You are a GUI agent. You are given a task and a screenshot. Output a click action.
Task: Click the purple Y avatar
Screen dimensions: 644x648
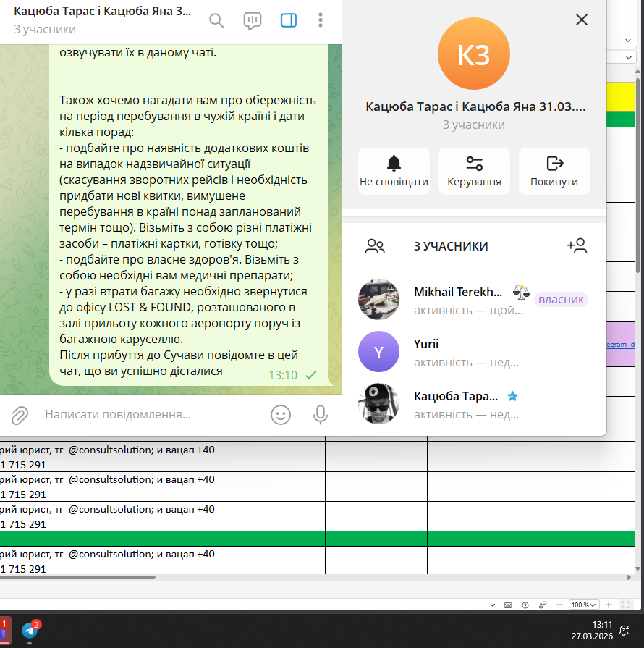tap(378, 352)
